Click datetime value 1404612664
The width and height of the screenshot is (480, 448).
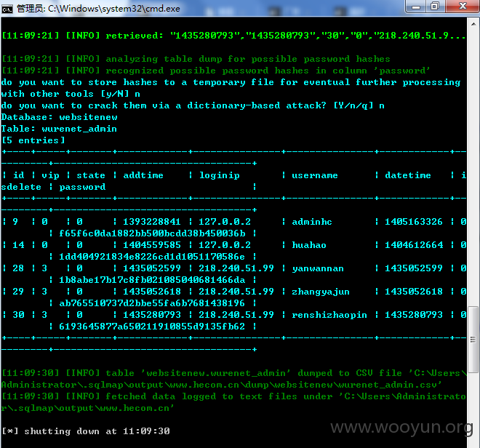pos(414,245)
